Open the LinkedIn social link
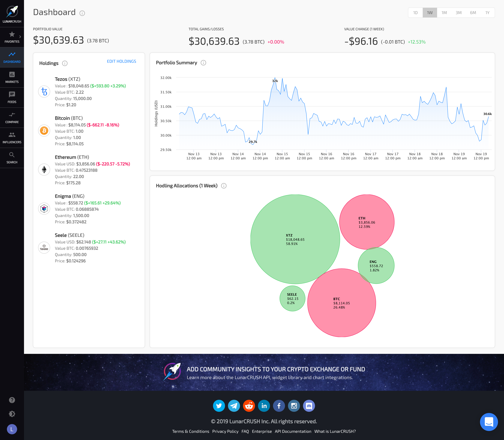The height and width of the screenshot is (440, 504). point(264,406)
